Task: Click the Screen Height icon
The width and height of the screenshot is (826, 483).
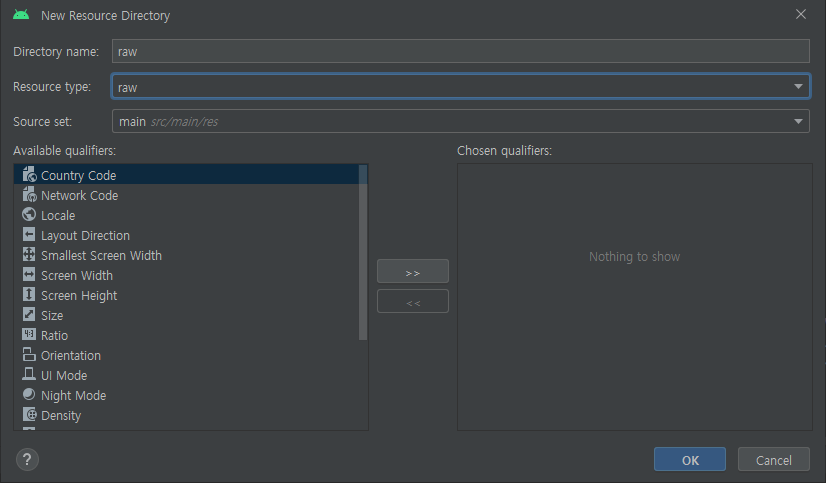Action: [29, 294]
